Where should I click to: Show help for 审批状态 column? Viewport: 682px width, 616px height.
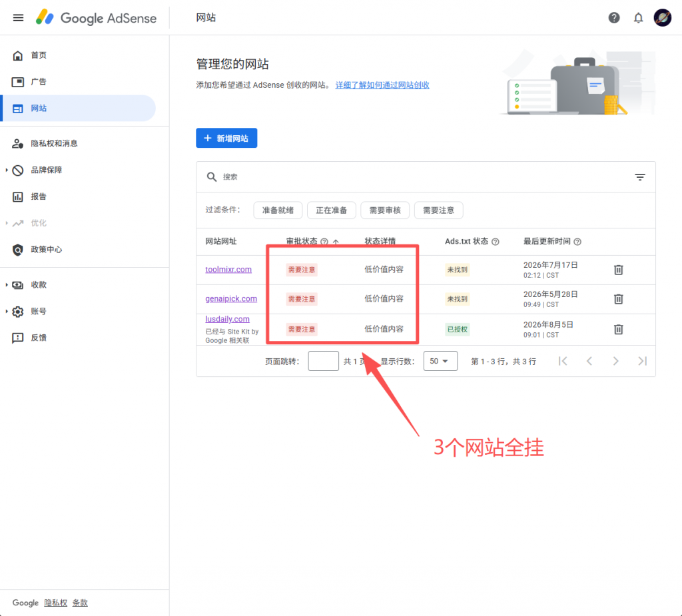point(324,242)
